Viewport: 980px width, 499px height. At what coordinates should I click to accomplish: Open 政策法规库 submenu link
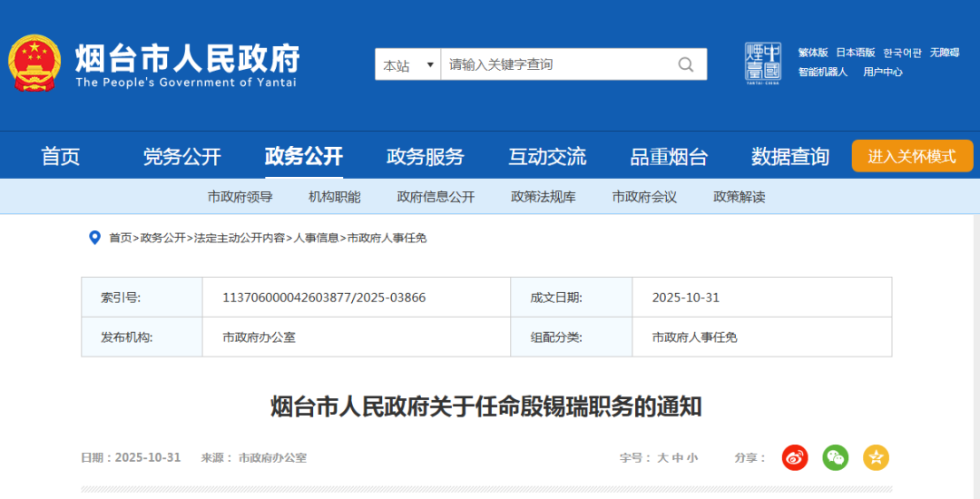(x=544, y=198)
